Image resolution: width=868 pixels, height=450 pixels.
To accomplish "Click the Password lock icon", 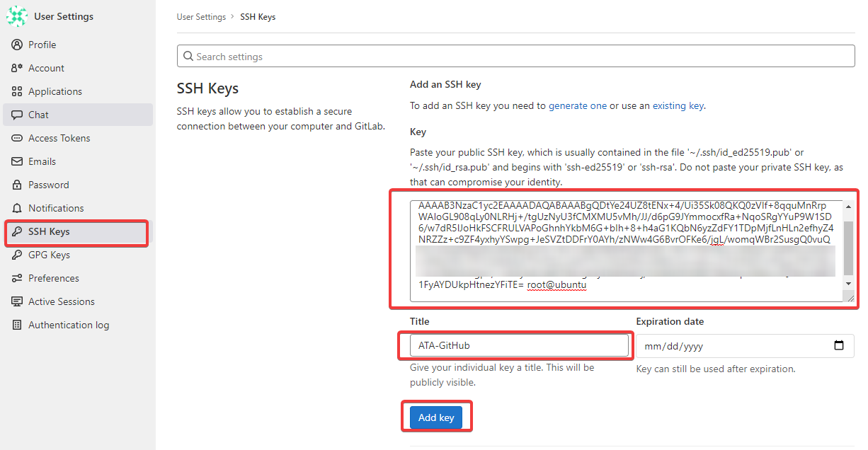I will click(17, 185).
